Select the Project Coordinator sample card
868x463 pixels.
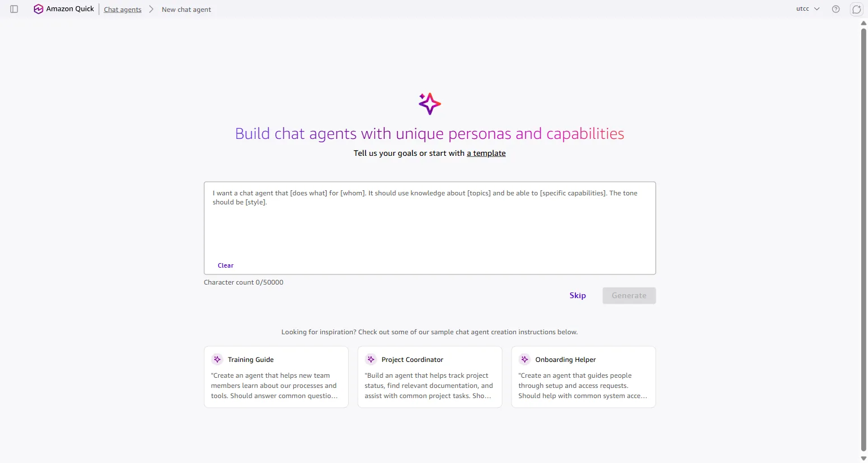pos(430,377)
